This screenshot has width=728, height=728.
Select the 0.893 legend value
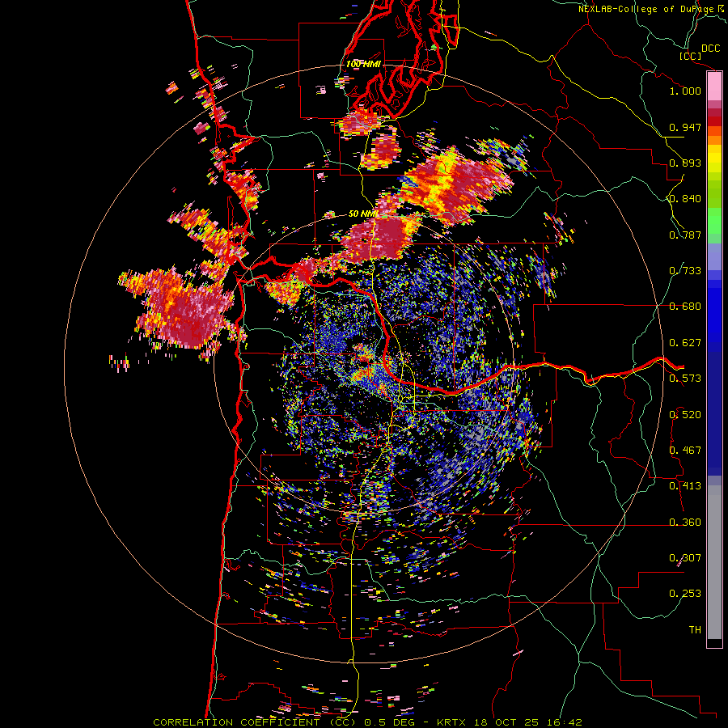click(685, 163)
